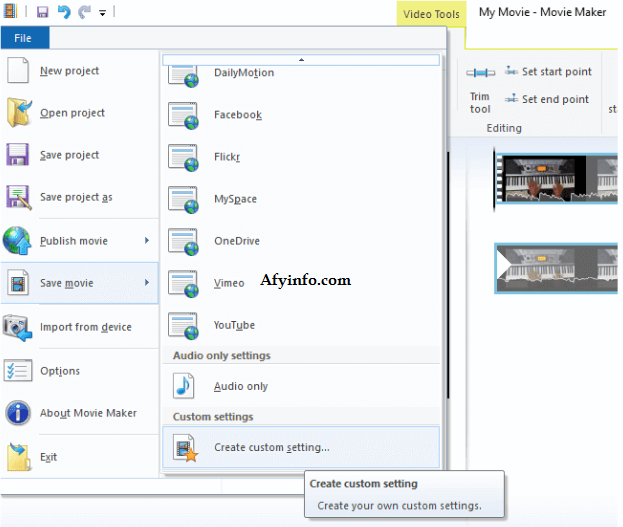
Task: Select the first keyboard video clip thumbnail
Action: [x=556, y=179]
